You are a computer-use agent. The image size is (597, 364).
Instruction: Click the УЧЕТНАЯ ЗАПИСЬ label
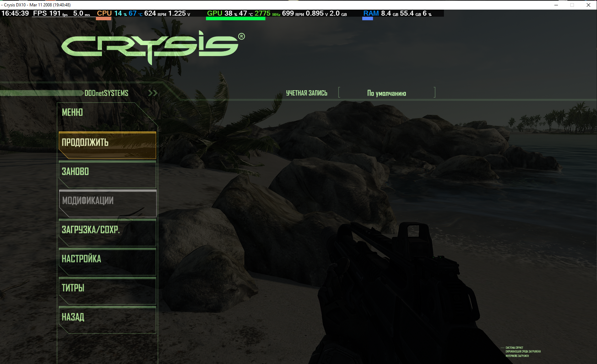[307, 93]
